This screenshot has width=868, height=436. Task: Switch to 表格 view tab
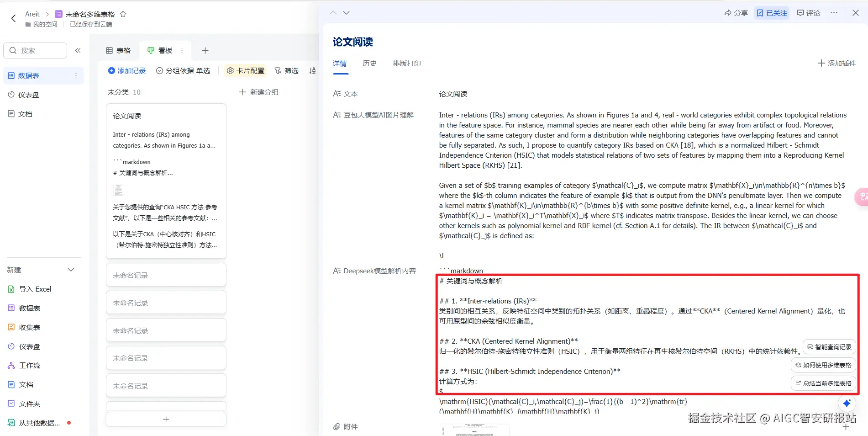click(118, 50)
